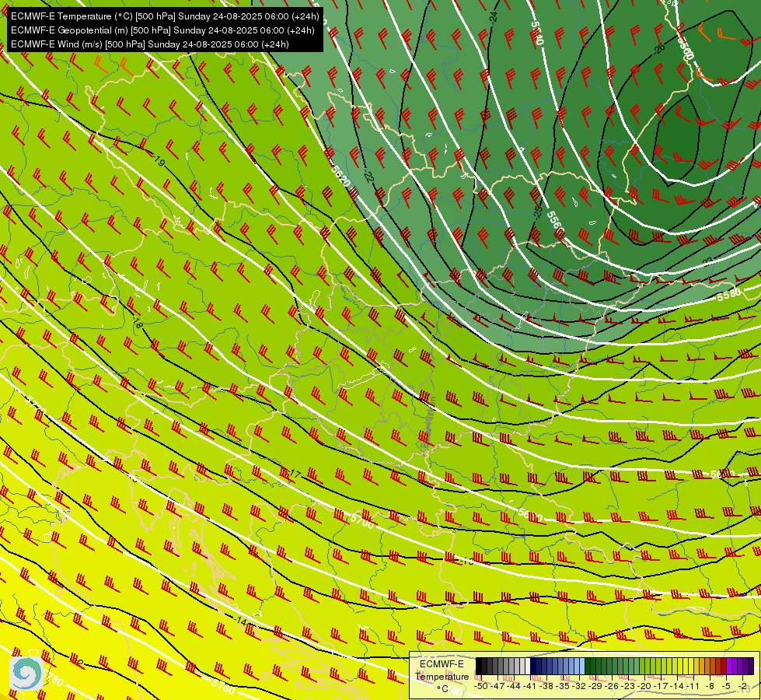
Task: Click the -38 label in legend
Action: point(548,686)
